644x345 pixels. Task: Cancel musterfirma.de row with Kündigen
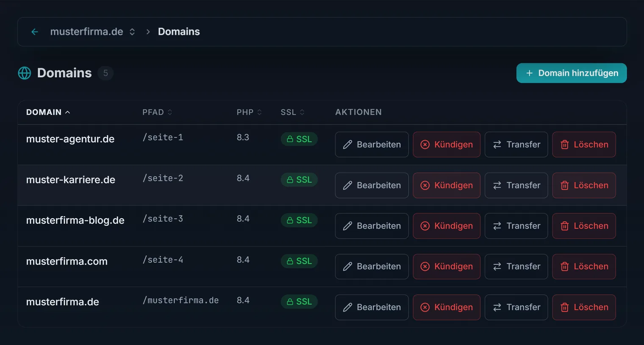[x=447, y=307]
